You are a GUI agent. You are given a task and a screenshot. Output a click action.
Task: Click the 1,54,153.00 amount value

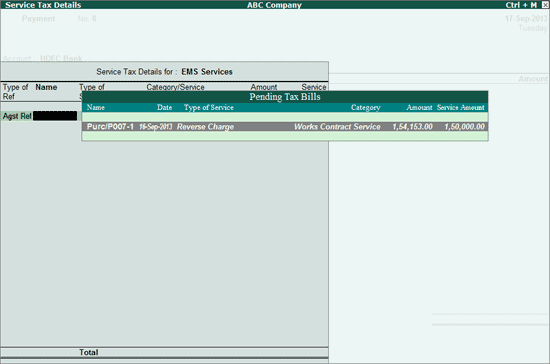(x=412, y=127)
